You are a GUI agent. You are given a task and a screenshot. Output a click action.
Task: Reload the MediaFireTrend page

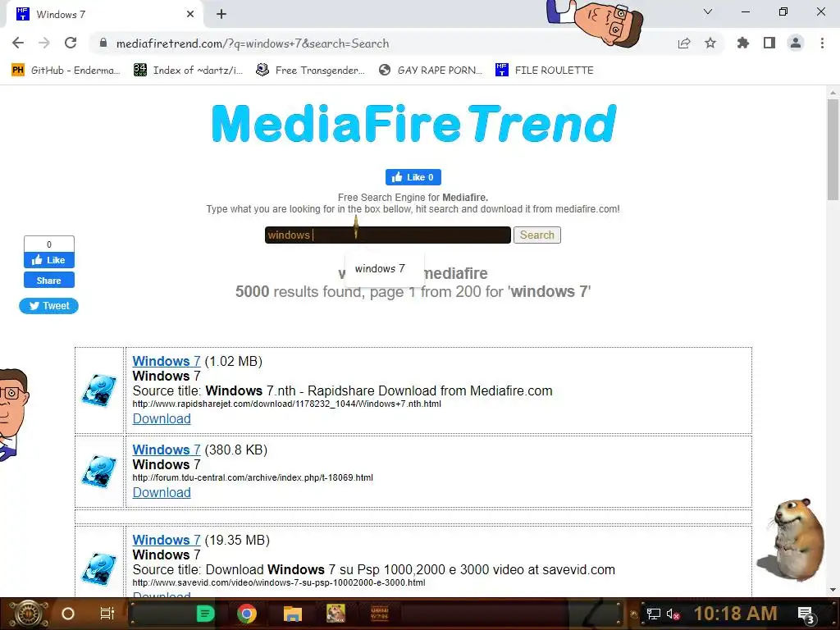71,43
